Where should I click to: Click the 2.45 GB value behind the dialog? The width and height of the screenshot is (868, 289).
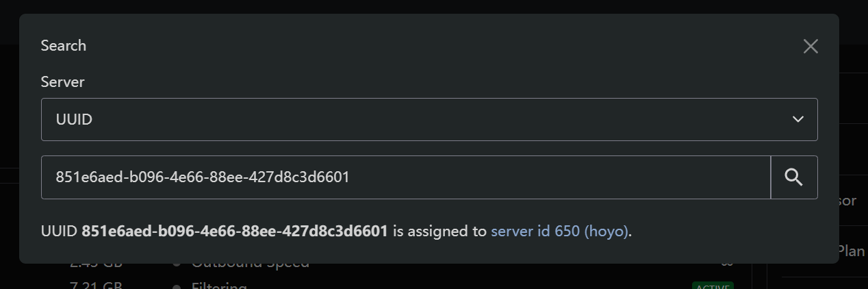coord(96,264)
